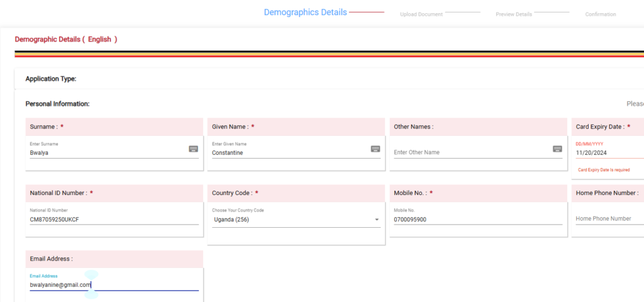Go to the Demographics Details step
This screenshot has height=302, width=644.
305,12
